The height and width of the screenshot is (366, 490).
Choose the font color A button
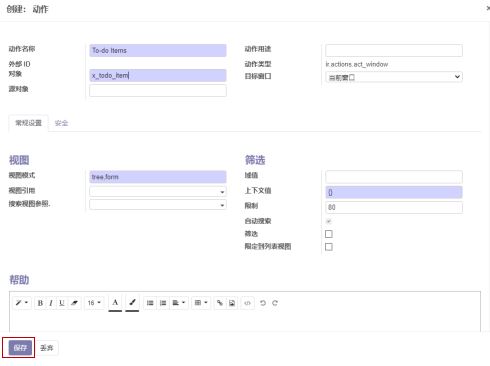pos(115,303)
